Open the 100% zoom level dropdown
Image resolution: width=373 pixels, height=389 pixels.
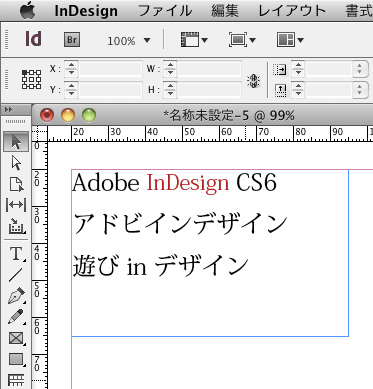click(128, 41)
